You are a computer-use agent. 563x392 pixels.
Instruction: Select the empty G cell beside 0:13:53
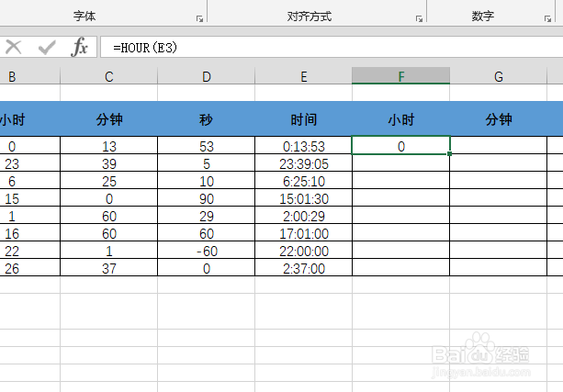point(499,146)
